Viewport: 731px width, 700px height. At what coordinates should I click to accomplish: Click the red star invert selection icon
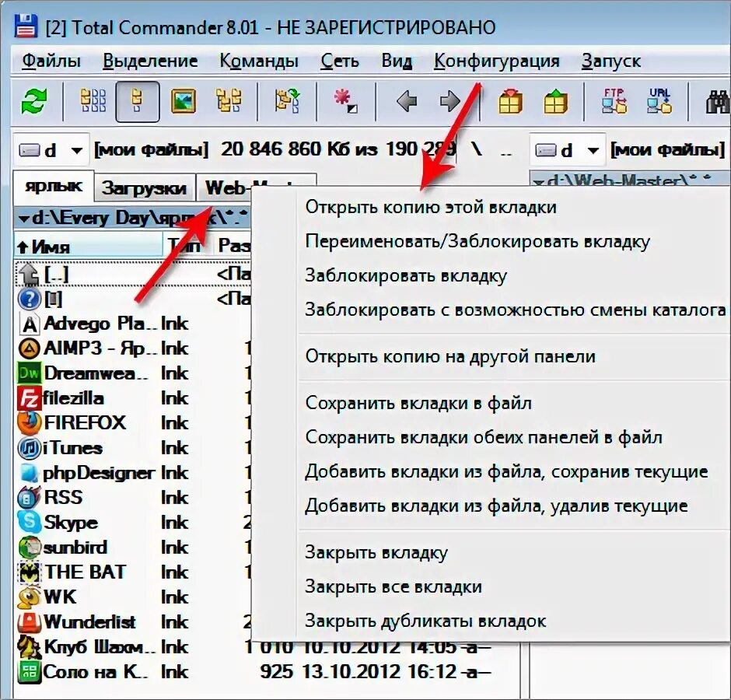coord(345,101)
